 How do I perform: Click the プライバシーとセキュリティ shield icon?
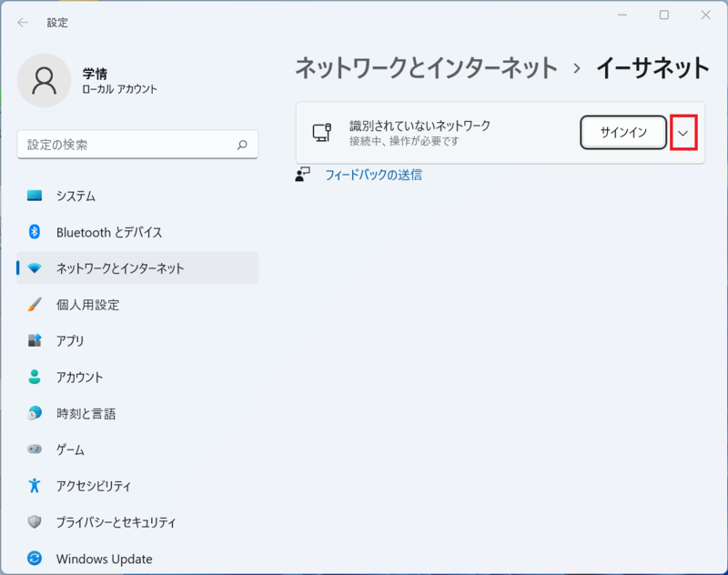[35, 522]
